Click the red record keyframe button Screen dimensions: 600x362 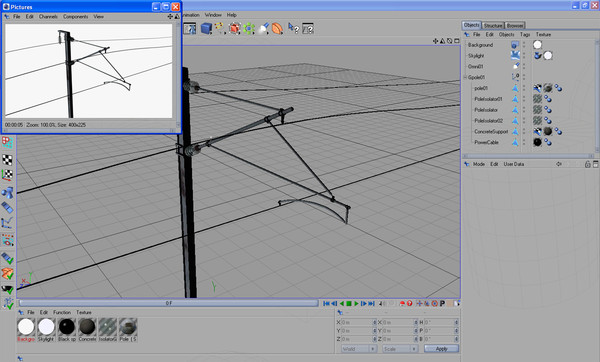402,303
